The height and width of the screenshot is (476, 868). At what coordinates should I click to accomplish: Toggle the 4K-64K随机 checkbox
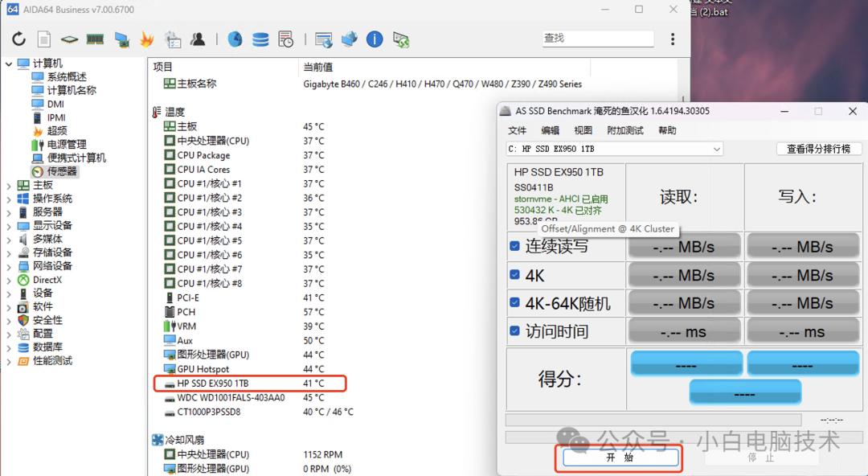pos(515,302)
